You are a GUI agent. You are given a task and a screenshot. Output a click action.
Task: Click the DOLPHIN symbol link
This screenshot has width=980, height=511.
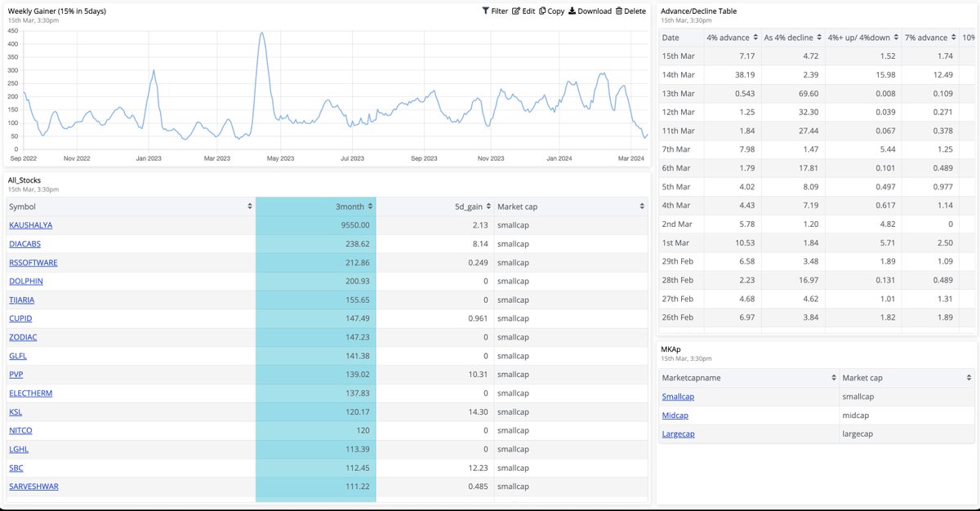pos(25,281)
